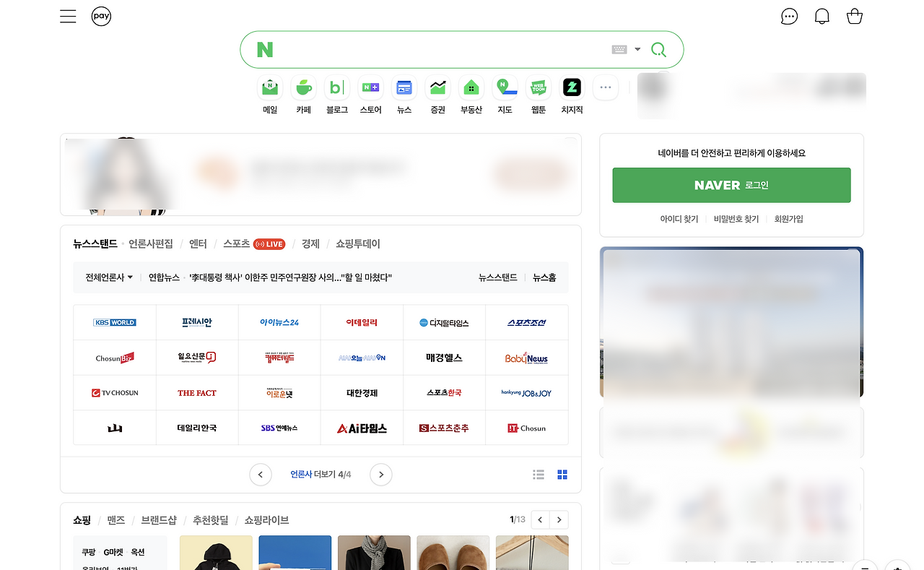Open the shopping basket icon

click(855, 17)
